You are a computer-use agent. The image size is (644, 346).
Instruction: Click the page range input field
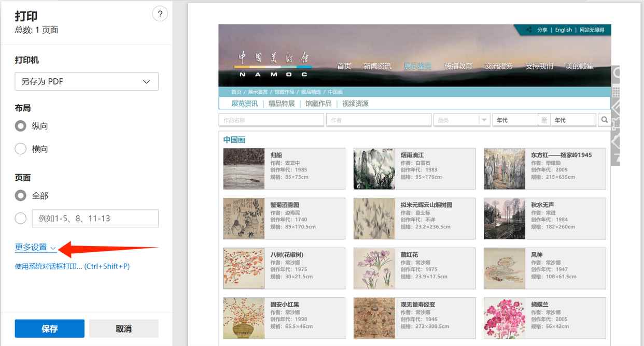[x=95, y=218]
